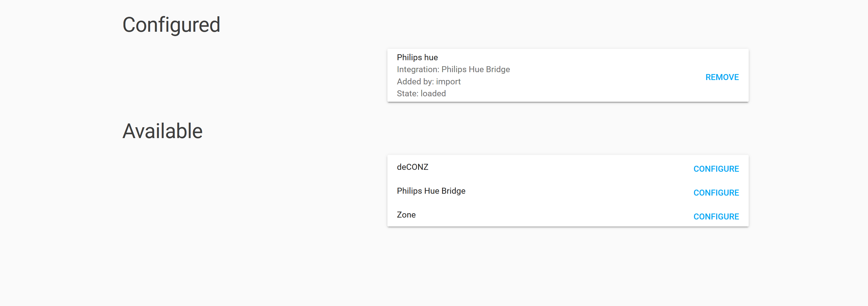Click the word 'Bridge' in the Available list
The width and height of the screenshot is (868, 306).
coord(453,191)
